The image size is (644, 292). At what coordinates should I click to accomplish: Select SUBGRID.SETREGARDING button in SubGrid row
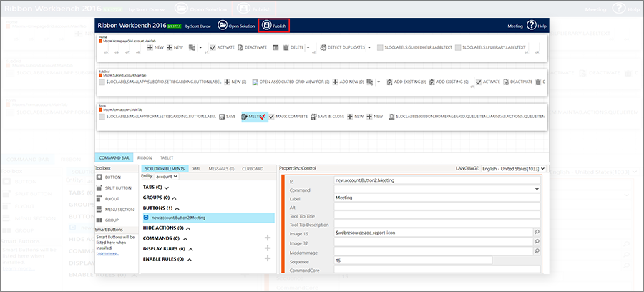click(160, 82)
